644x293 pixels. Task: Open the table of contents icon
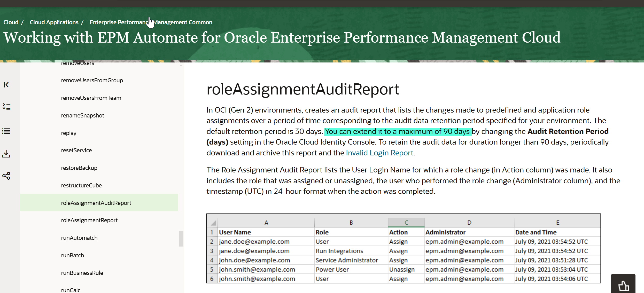[6, 131]
